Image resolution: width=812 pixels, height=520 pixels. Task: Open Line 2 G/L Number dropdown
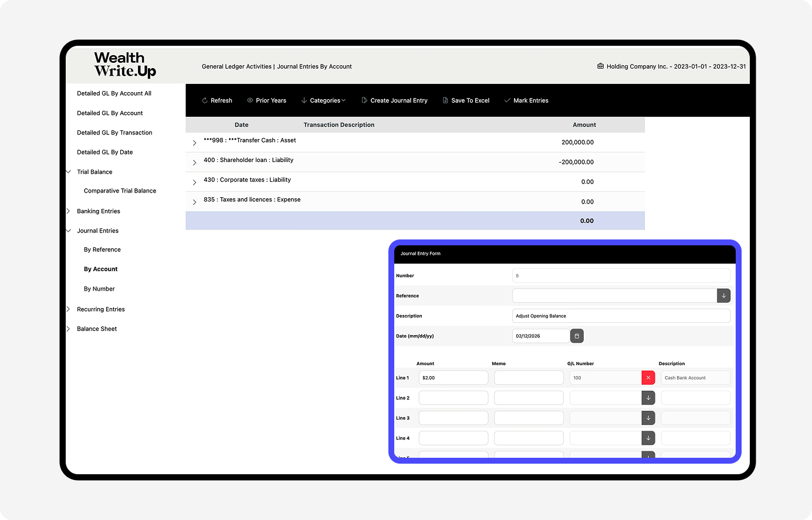coord(648,398)
